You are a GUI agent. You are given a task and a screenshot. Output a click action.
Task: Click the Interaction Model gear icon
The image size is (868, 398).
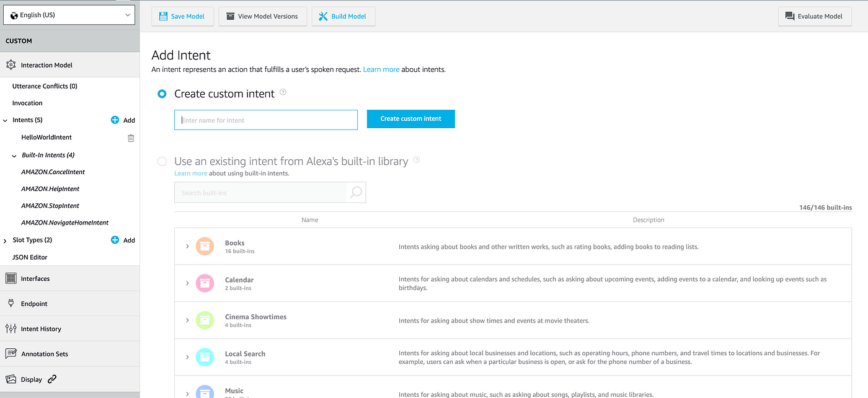point(11,65)
